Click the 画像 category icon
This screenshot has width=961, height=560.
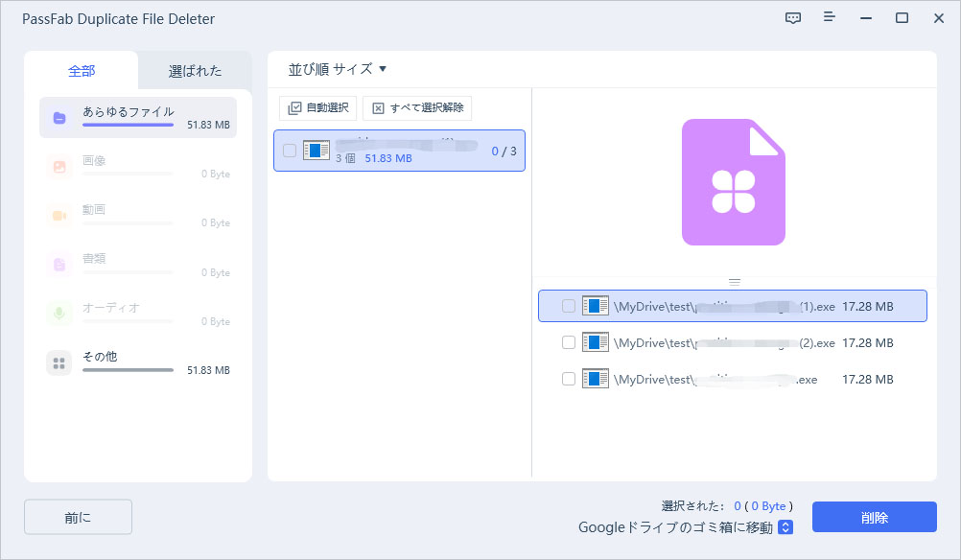coord(59,167)
